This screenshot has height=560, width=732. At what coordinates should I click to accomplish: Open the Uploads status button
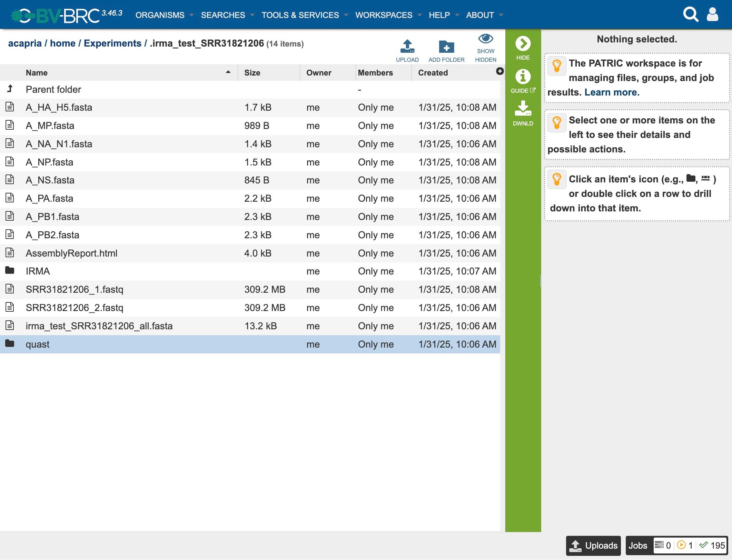(593, 546)
